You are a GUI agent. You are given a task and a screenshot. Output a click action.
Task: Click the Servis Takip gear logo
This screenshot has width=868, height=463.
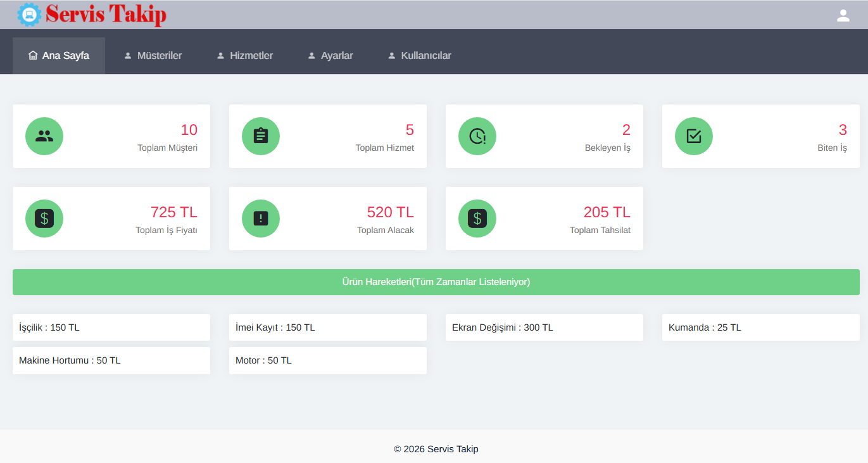pyautogui.click(x=29, y=15)
